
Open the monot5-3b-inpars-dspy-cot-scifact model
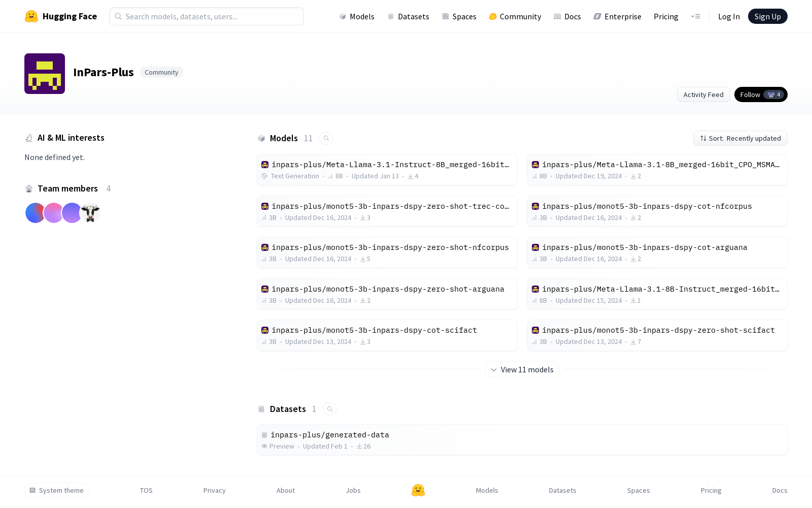tap(387, 335)
